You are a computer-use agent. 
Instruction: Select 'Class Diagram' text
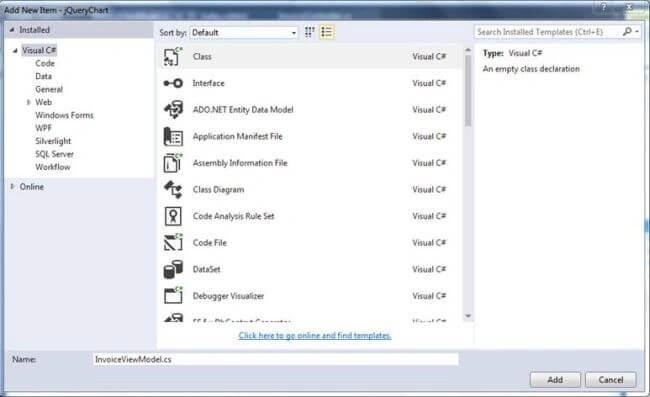click(218, 190)
